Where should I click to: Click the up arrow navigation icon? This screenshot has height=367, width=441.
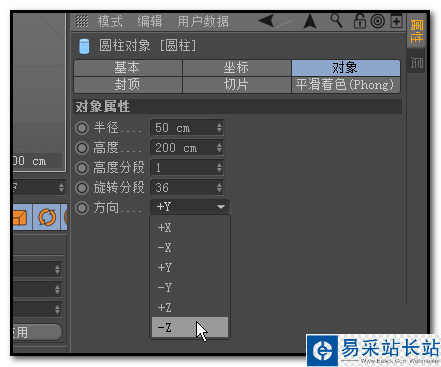310,21
